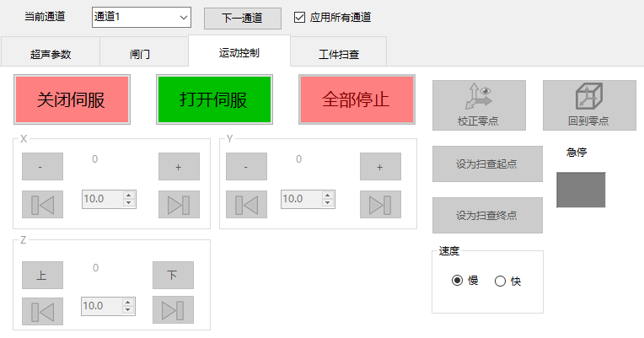644x338 pixels.
Task: Switch to the 超声参数 tab
Action: [x=51, y=54]
